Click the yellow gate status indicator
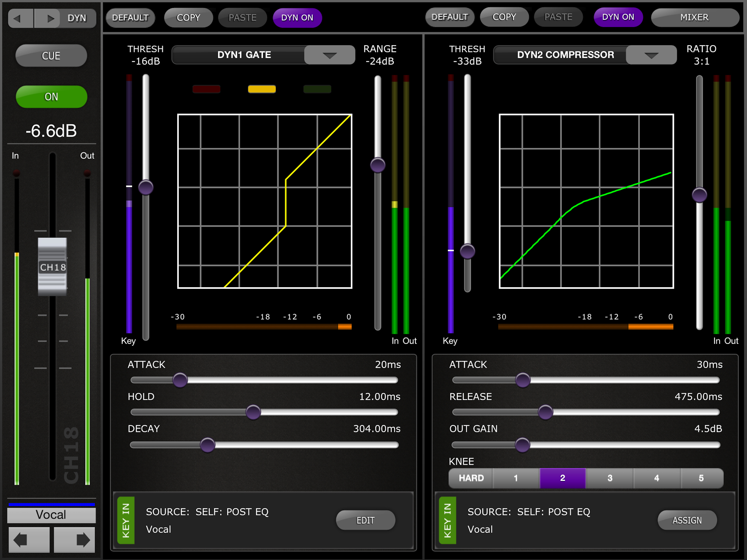 [x=262, y=89]
